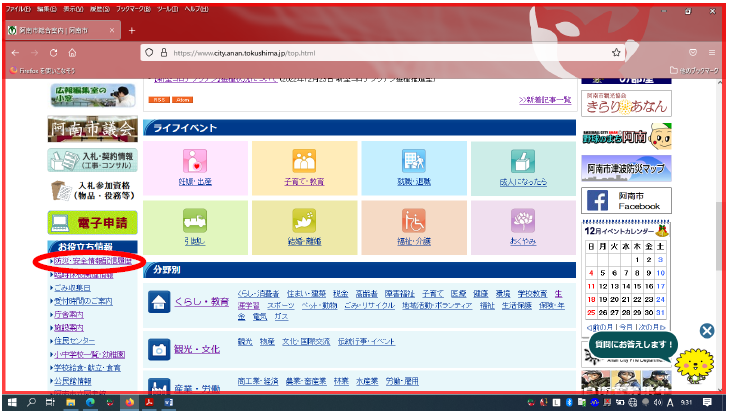
Task: Open the Windows Start menu
Action: [x=12, y=402]
